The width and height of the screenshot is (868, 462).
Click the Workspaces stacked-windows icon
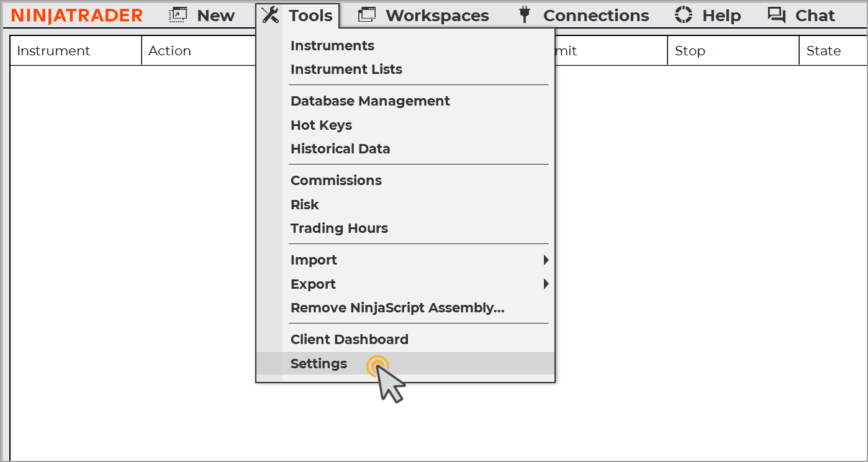368,15
